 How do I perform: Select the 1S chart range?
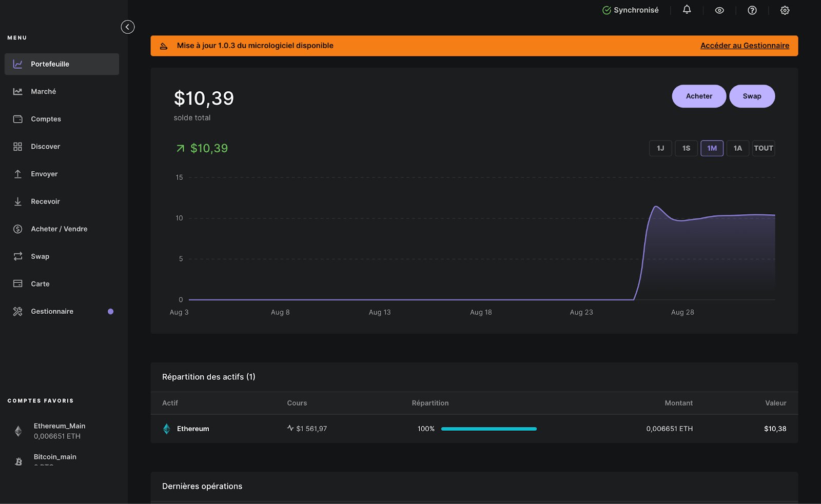coord(686,148)
